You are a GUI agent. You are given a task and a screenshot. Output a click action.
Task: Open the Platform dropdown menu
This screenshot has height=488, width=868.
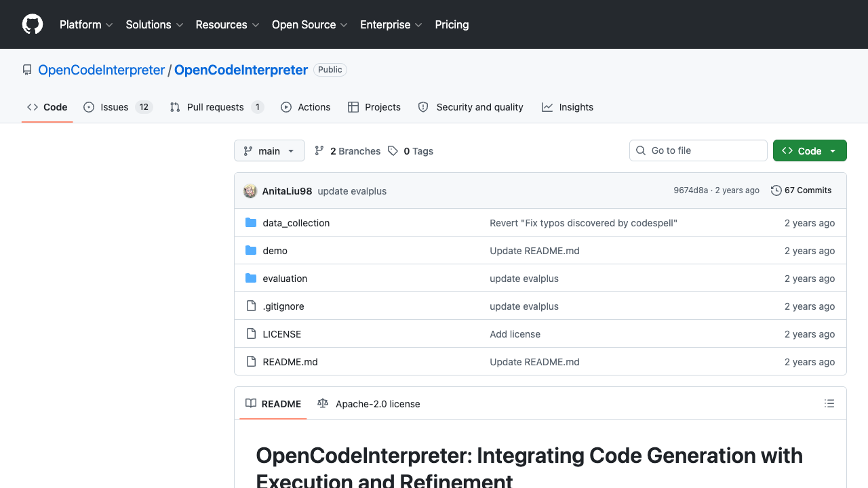coord(85,24)
